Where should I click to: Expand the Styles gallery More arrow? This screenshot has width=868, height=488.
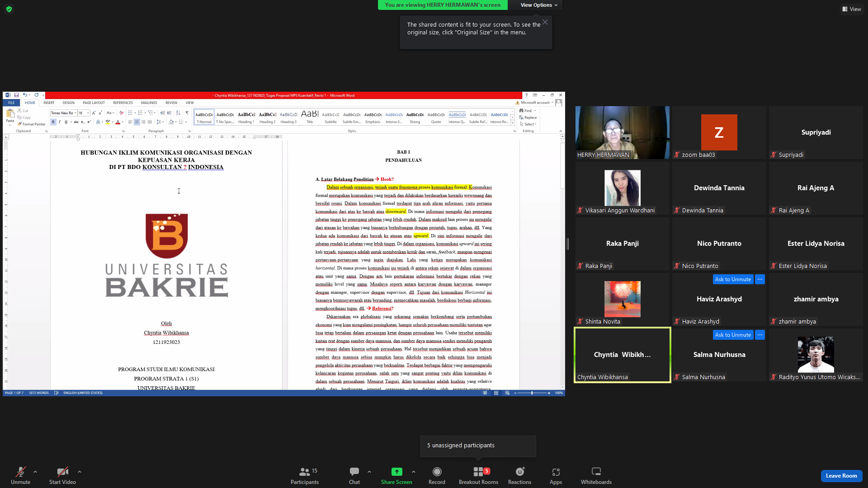pos(513,123)
